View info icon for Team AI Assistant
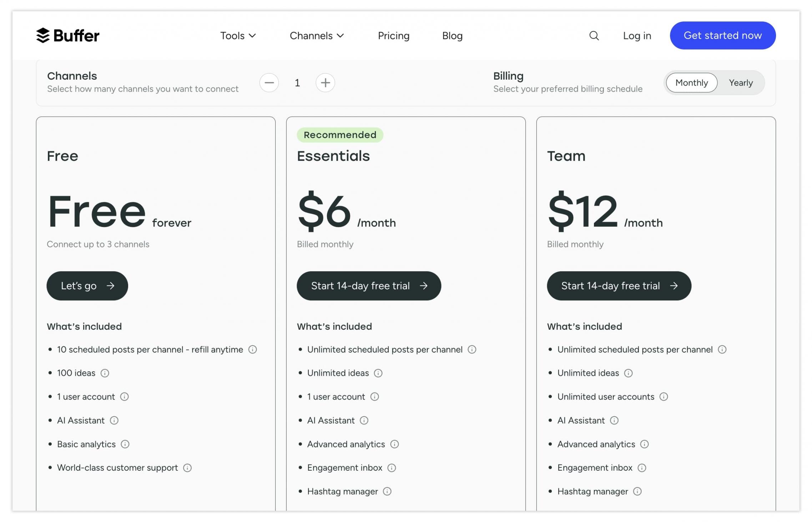 (x=614, y=420)
